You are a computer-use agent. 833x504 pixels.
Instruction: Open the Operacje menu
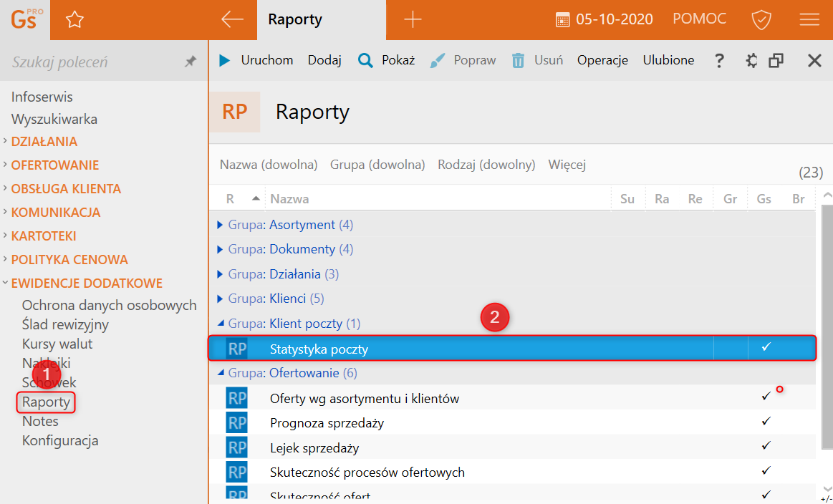pyautogui.click(x=602, y=61)
